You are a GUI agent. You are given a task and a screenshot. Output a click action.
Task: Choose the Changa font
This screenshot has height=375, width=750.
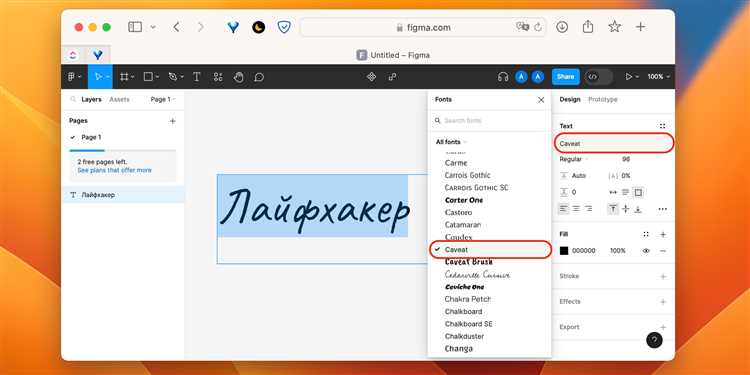459,349
